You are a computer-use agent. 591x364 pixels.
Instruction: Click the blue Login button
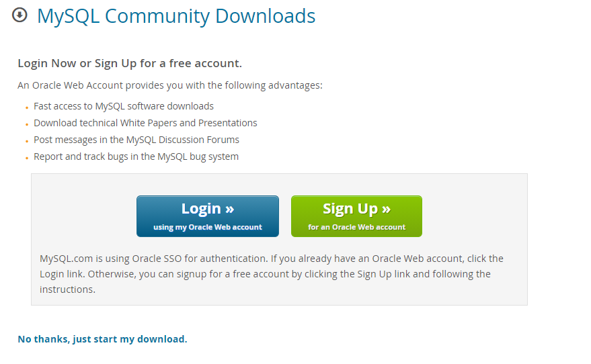tap(208, 216)
